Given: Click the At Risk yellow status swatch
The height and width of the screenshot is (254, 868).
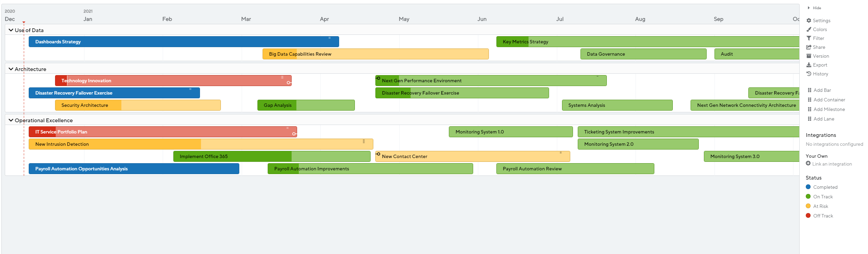Looking at the screenshot, I should point(808,206).
